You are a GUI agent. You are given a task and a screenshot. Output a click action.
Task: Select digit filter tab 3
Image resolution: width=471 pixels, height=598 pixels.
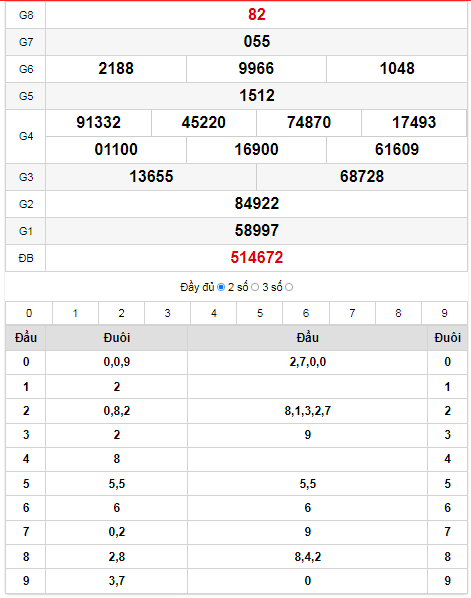tap(167, 313)
